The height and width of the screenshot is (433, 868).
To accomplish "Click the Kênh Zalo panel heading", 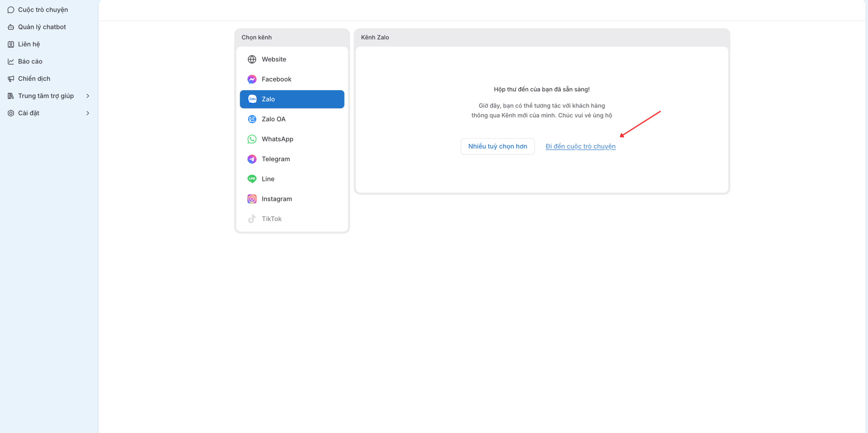I will (x=375, y=37).
